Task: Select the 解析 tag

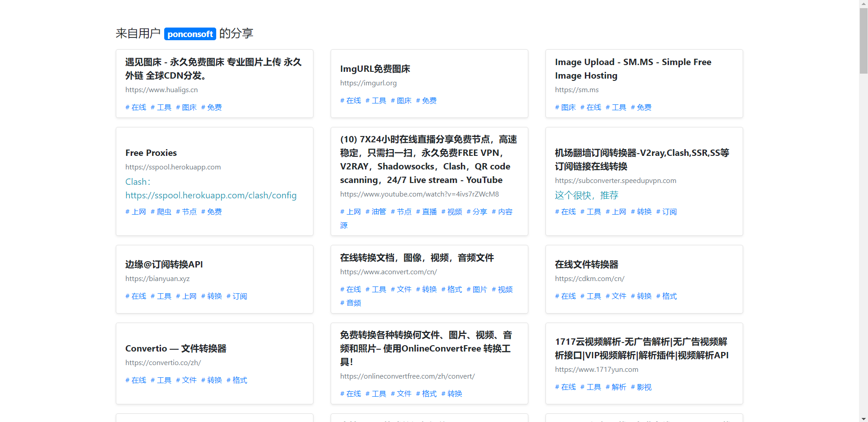Action: (616, 387)
